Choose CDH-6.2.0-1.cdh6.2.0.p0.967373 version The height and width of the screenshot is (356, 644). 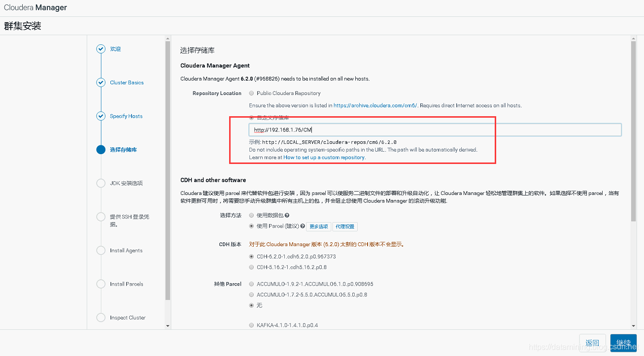252,257
